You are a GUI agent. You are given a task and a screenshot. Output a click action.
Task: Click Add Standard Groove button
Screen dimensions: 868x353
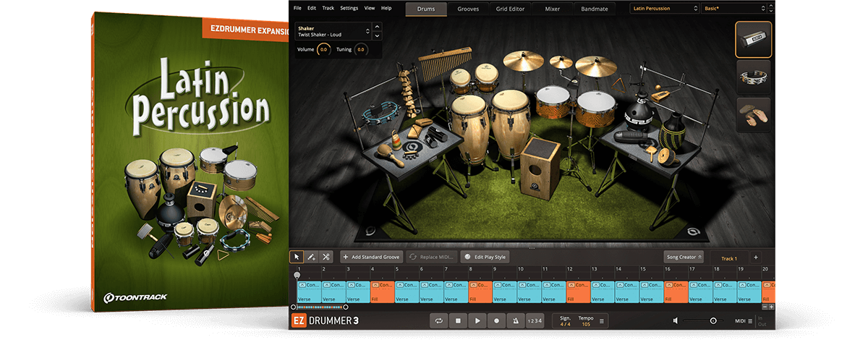coord(372,257)
